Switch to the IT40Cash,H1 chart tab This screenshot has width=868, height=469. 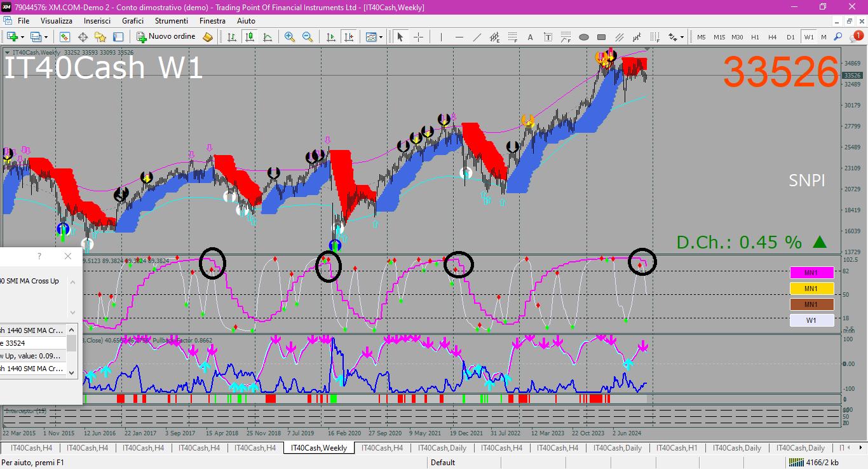coord(677,448)
